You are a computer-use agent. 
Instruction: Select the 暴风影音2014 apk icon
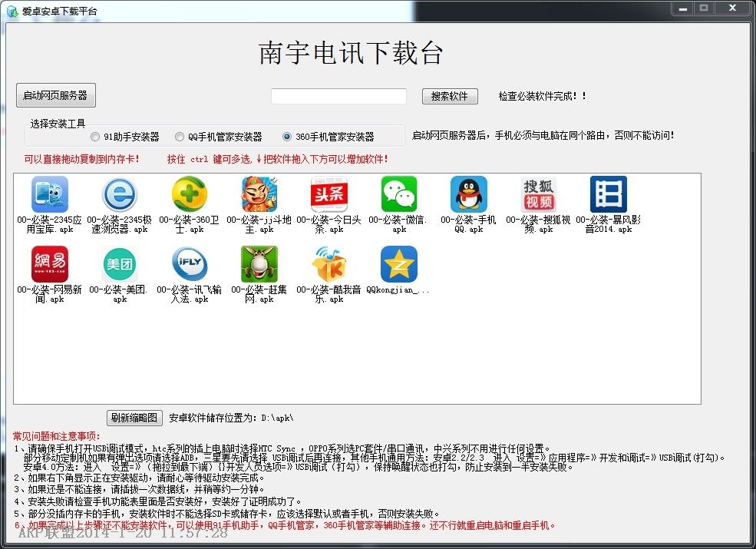point(608,194)
